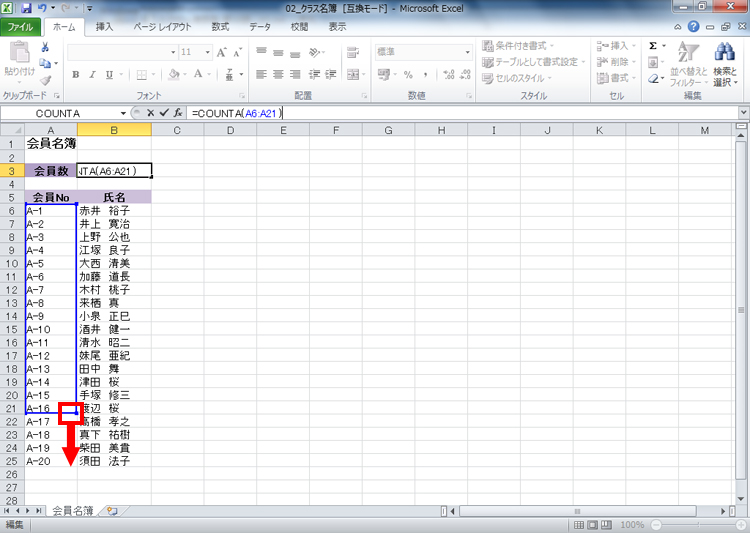This screenshot has width=750, height=533.
Task: Click the formula bar input field
Action: point(463,113)
